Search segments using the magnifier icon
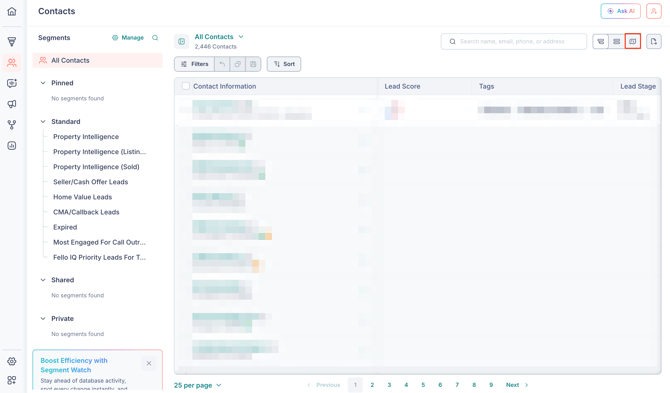Viewport: 670px width, 393px height. pyautogui.click(x=155, y=38)
